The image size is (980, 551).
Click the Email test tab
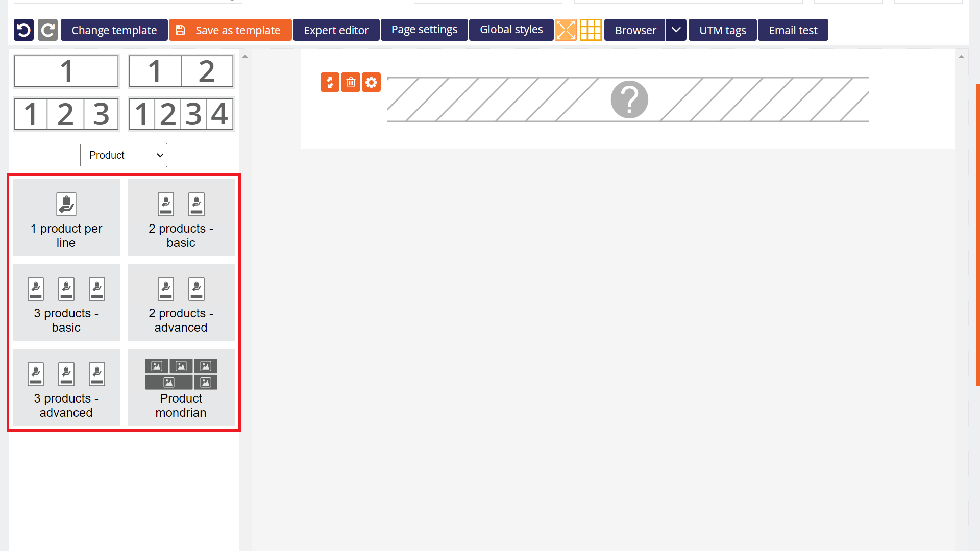(x=793, y=30)
